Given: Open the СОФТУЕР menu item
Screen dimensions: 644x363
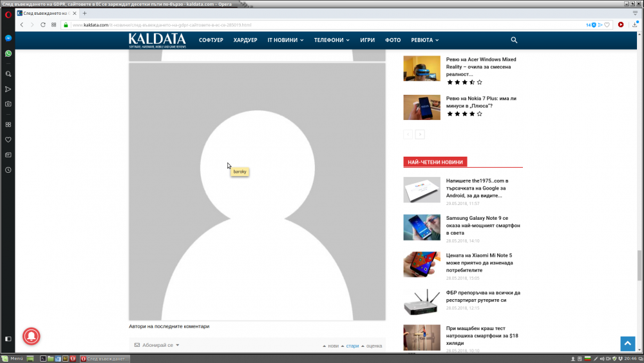Looking at the screenshot, I should 211,40.
